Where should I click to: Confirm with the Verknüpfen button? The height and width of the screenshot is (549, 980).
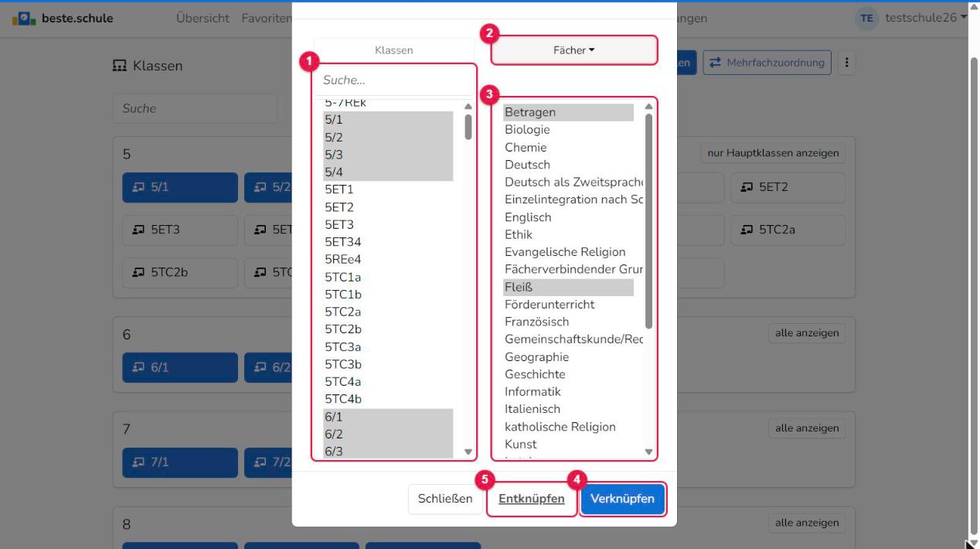(x=622, y=499)
